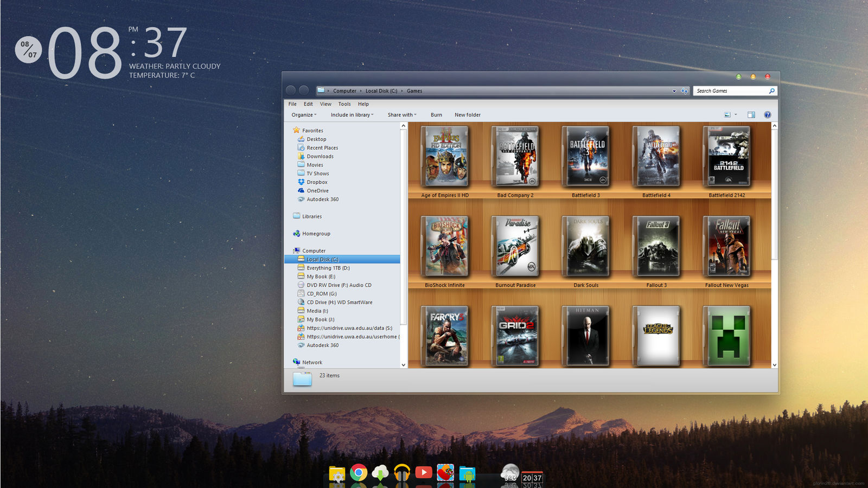Open Chrome from the dock
This screenshot has height=488, width=868.
point(359,473)
